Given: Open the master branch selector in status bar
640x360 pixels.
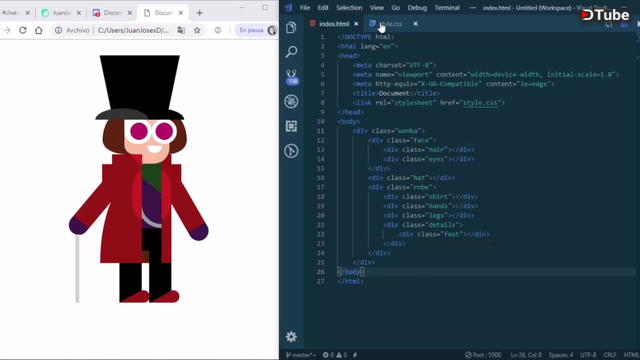Looking at the screenshot, I should pos(300,355).
